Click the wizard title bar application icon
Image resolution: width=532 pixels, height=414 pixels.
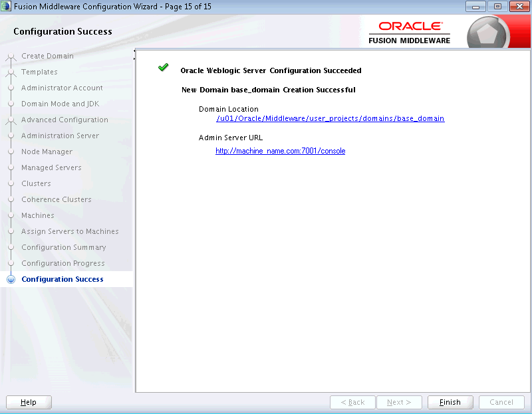pos(7,6)
